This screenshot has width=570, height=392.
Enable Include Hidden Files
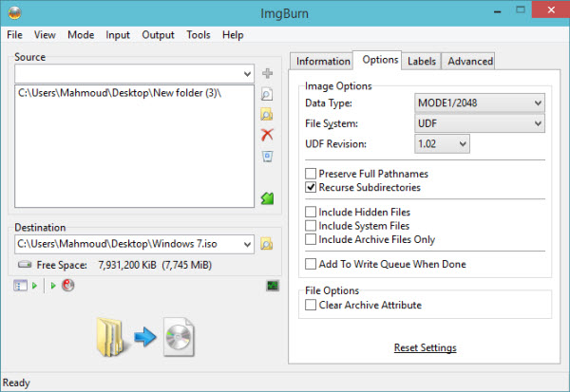(311, 212)
